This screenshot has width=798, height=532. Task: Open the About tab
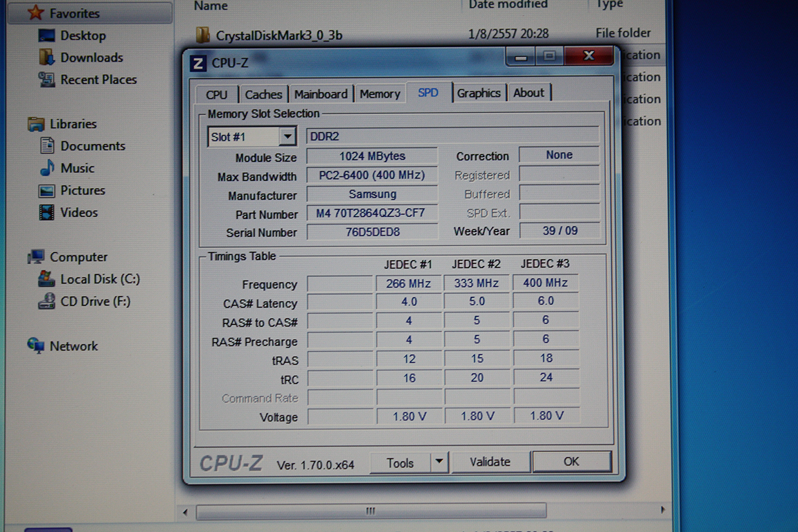529,93
